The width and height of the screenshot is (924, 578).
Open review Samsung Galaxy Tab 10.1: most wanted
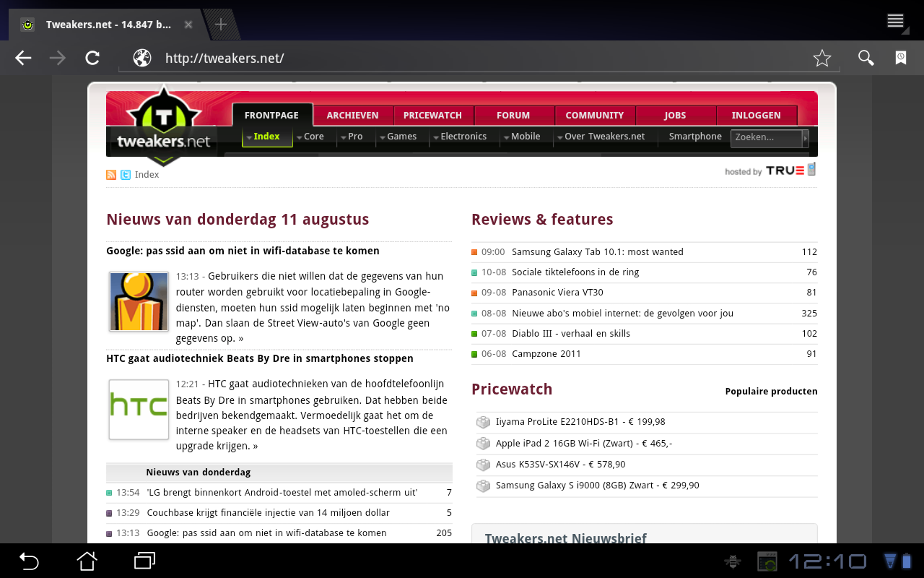click(x=598, y=252)
